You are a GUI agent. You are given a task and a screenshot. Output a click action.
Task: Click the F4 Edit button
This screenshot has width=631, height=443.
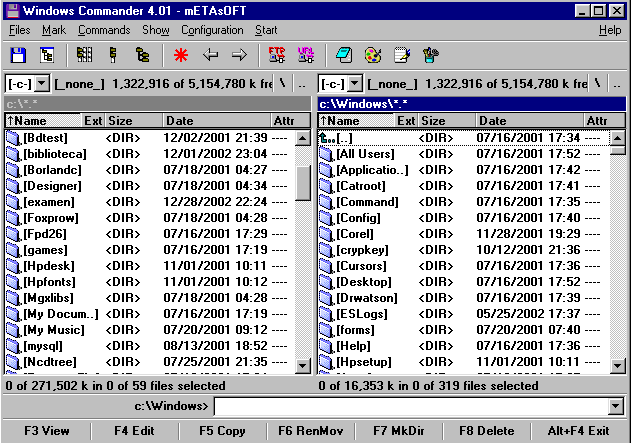coord(134,431)
